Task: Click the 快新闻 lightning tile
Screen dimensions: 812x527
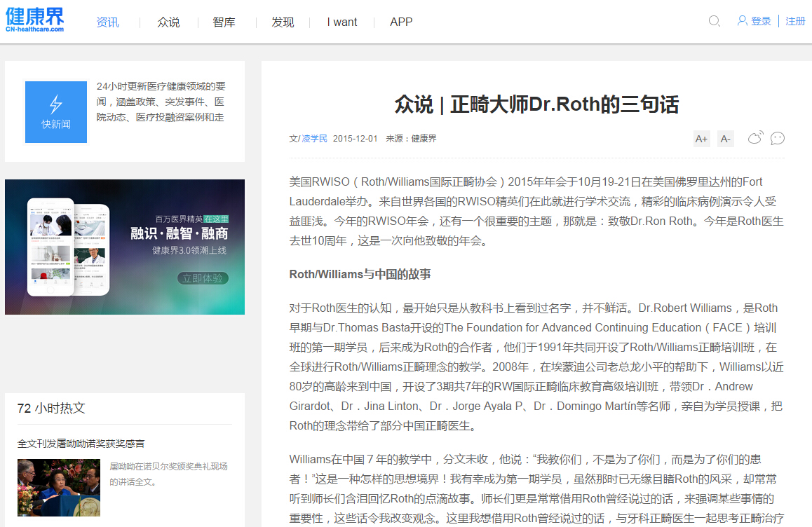Action: [56, 112]
